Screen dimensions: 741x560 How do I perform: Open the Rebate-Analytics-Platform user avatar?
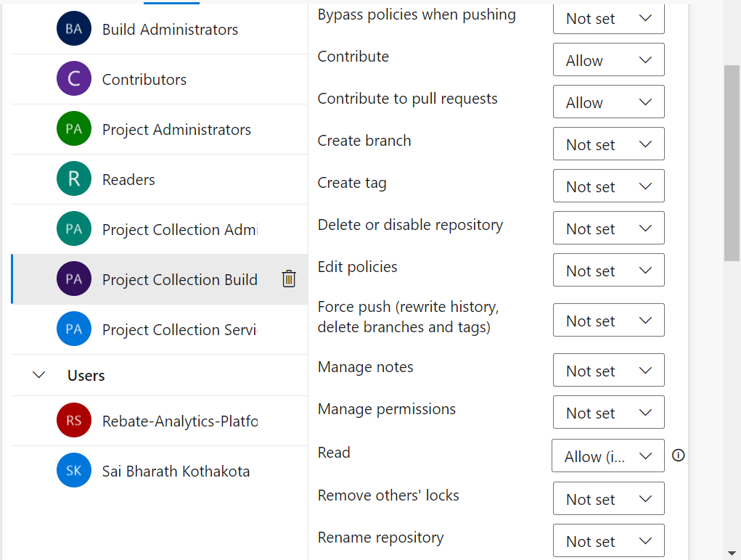pos(73,421)
